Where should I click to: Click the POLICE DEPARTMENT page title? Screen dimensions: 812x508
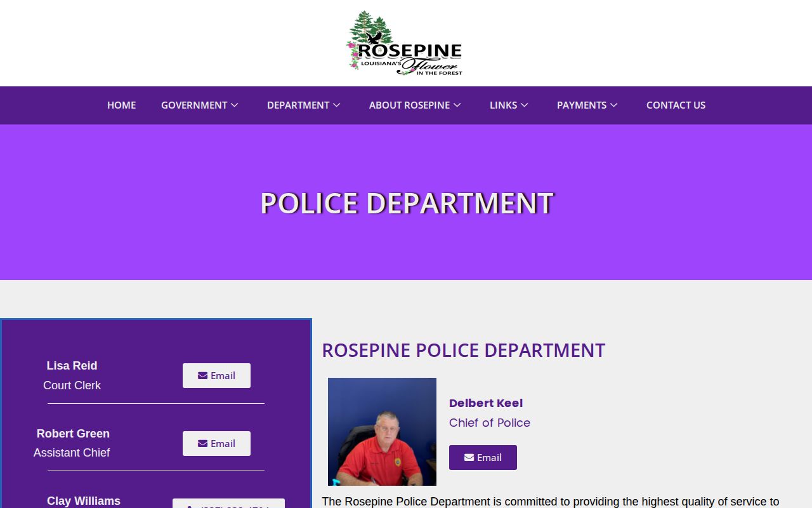(407, 203)
